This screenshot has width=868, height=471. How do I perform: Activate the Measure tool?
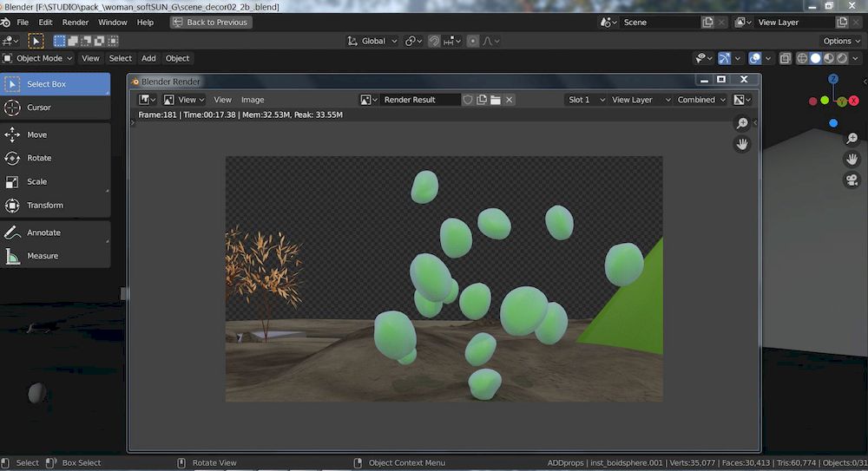pos(43,256)
